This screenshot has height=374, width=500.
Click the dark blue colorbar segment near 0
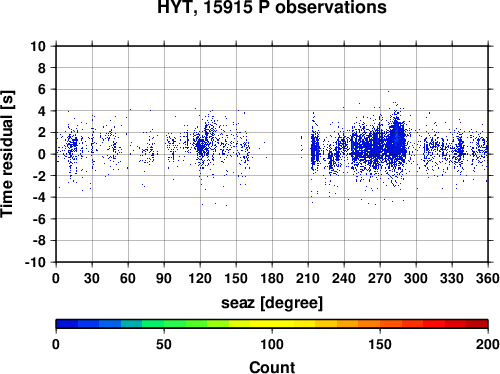click(67, 324)
